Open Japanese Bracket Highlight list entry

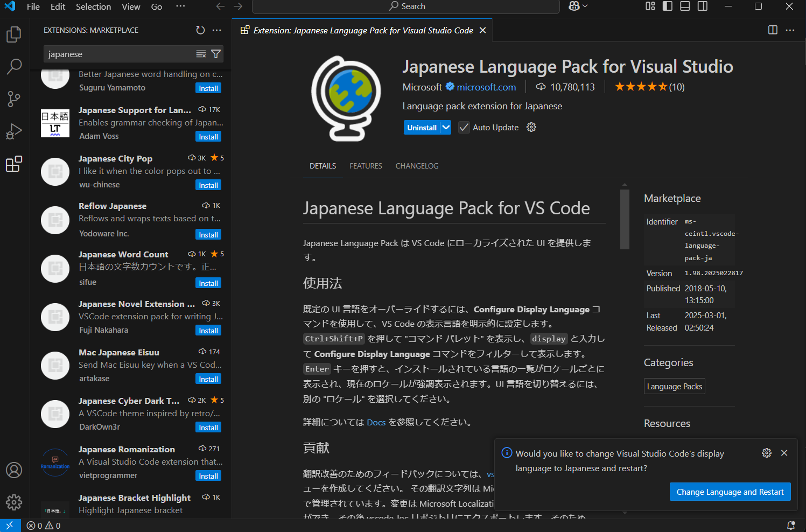click(131, 505)
